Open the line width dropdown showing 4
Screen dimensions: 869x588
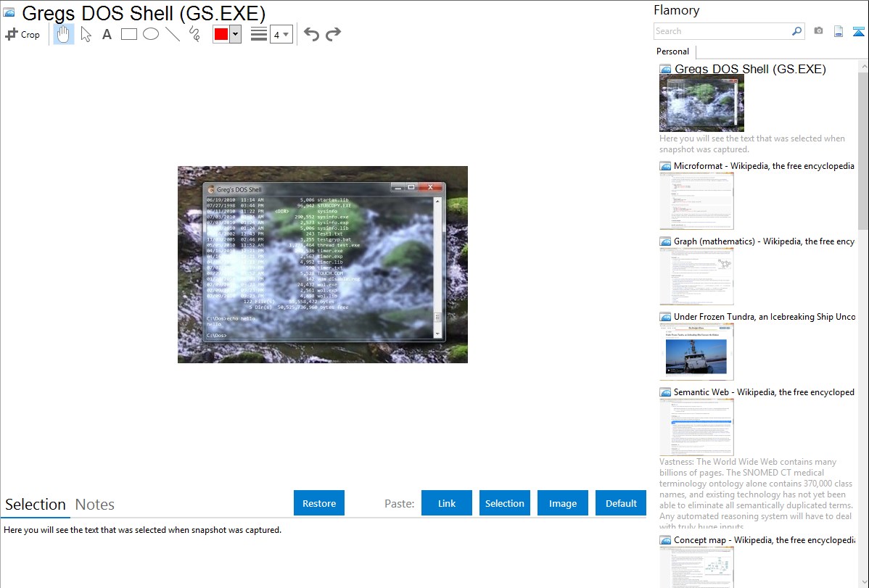pyautogui.click(x=281, y=34)
